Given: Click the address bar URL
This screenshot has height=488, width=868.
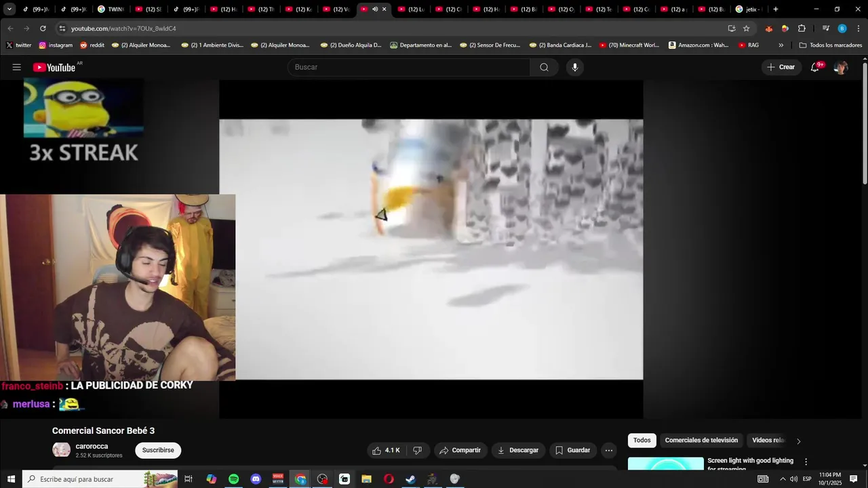Looking at the screenshot, I should click(x=123, y=28).
